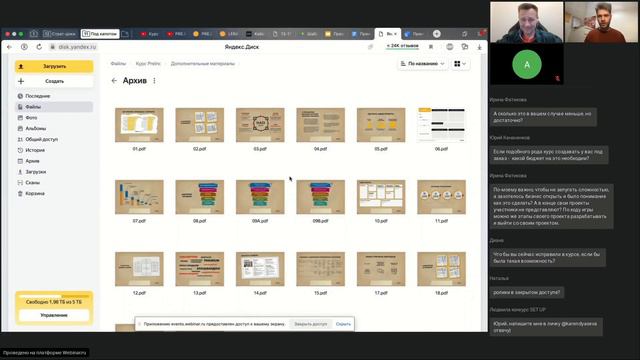Open the 14.pdf thumbnail
The image size is (640, 360).
pos(260,269)
